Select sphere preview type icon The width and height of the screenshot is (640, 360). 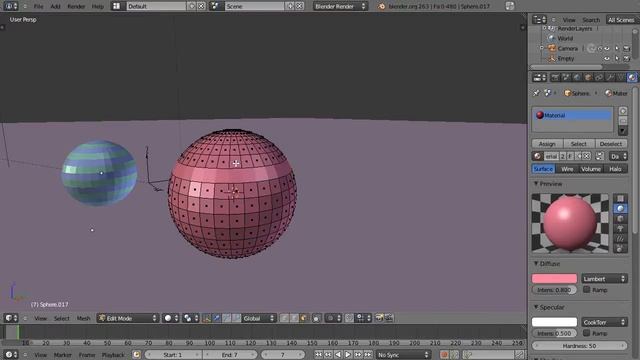coord(620,209)
